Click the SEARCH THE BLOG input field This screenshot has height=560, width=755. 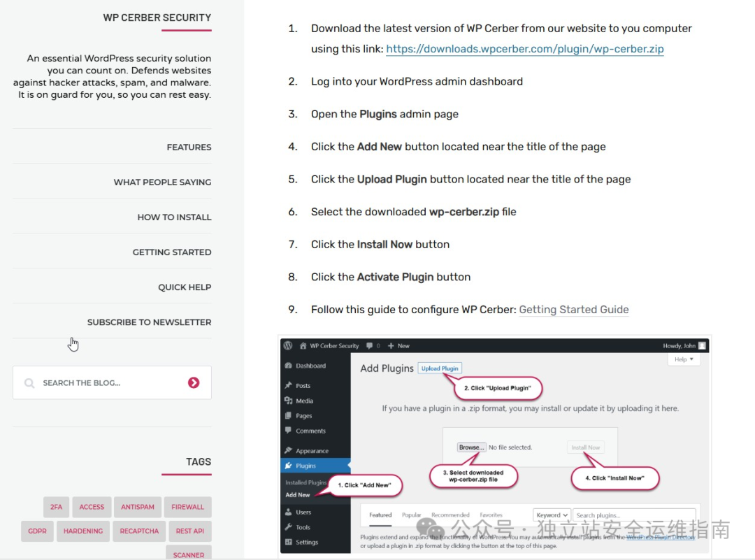[112, 383]
